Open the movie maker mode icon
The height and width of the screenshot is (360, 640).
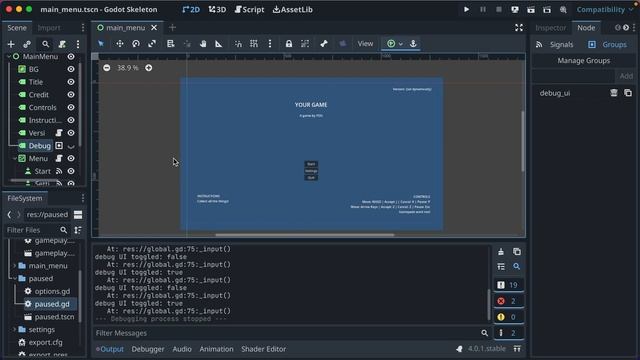coord(563,9)
